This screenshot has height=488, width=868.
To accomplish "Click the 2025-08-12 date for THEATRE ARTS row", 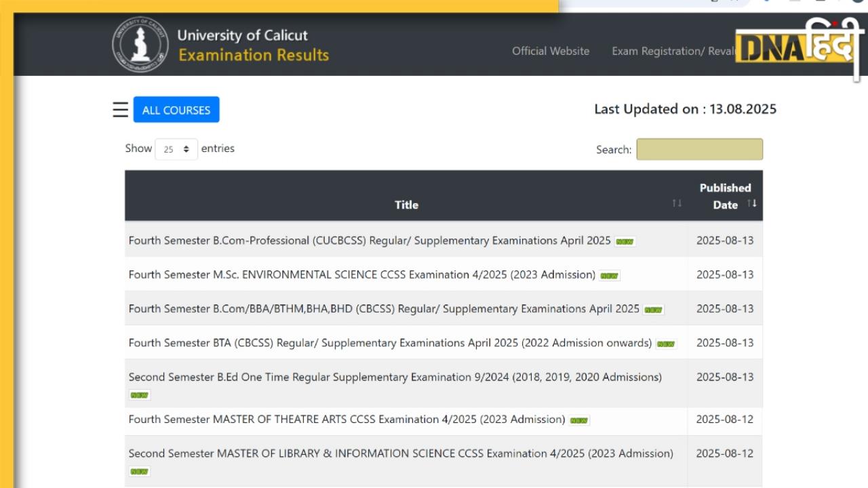I will pos(725,420).
